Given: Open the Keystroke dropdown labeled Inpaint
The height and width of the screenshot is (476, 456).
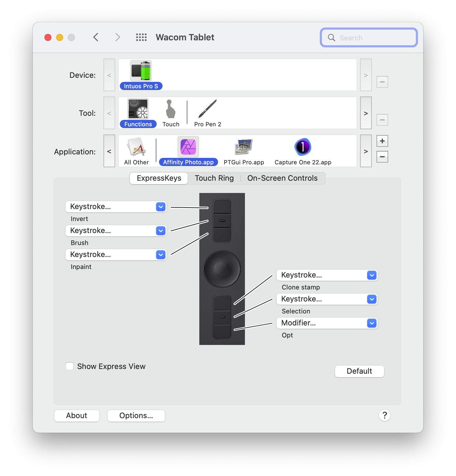Looking at the screenshot, I should (116, 255).
